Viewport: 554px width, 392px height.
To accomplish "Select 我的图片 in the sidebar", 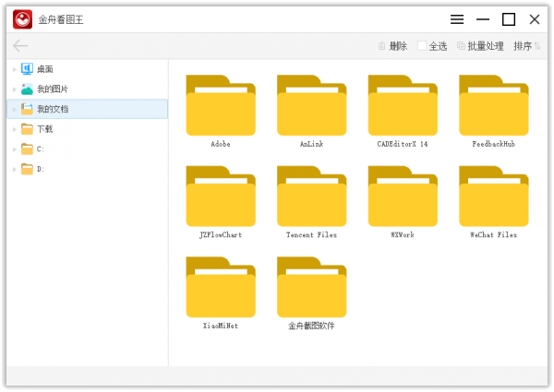I will point(52,89).
